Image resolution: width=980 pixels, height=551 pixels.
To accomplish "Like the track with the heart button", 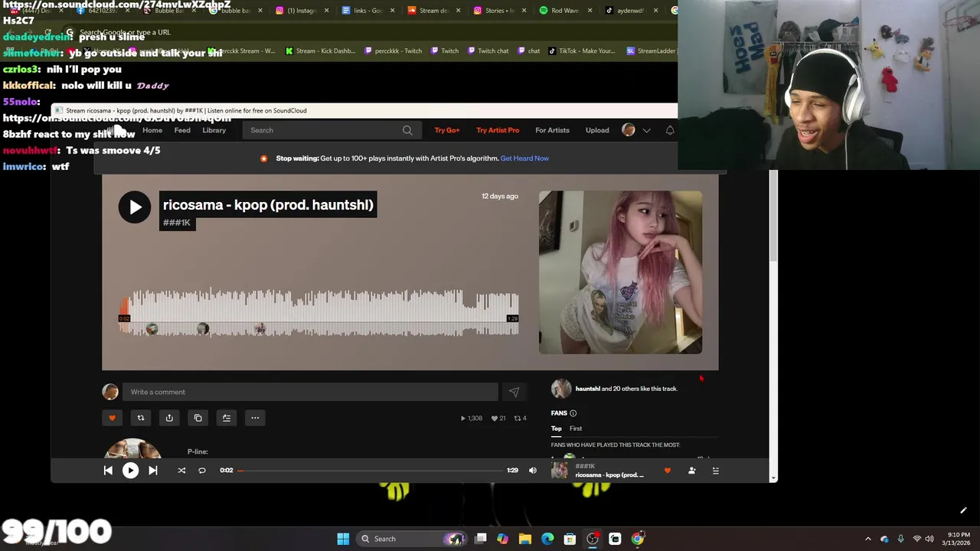I will (112, 418).
